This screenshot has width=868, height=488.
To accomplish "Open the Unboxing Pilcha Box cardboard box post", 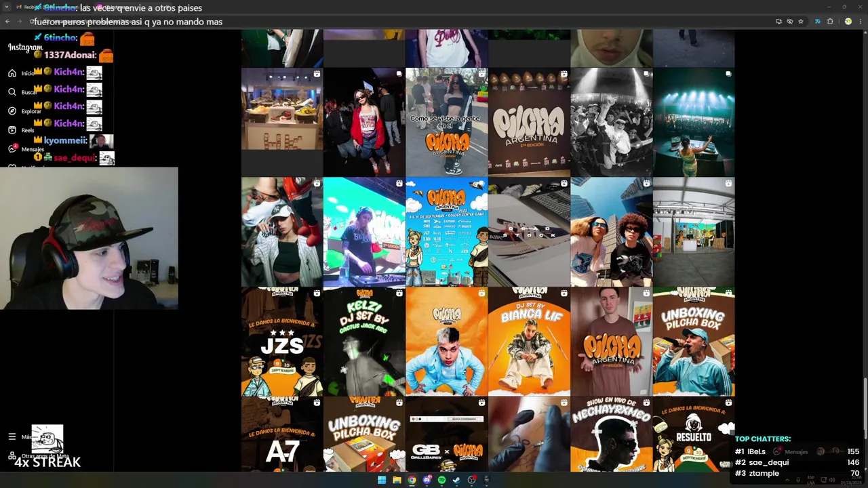I will pyautogui.click(x=364, y=434).
